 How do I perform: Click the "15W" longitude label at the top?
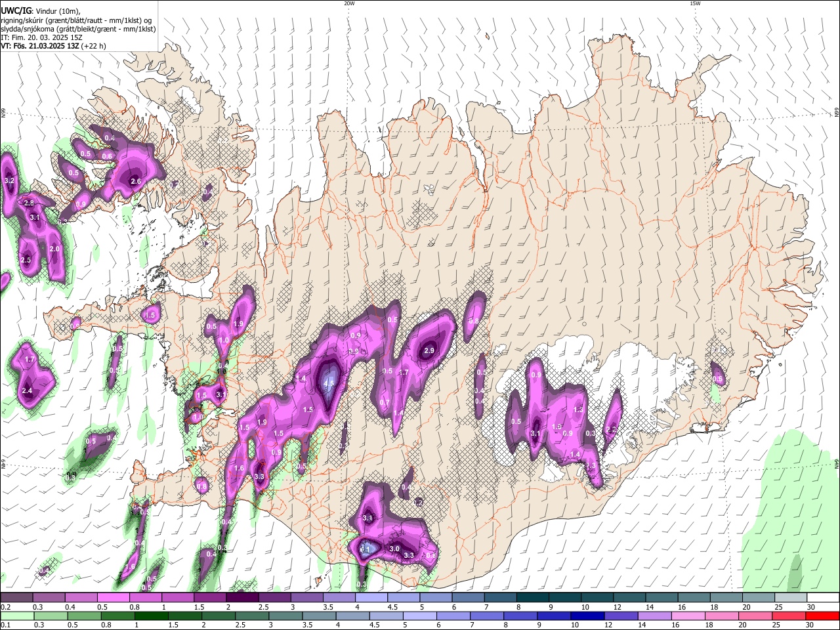click(695, 3)
